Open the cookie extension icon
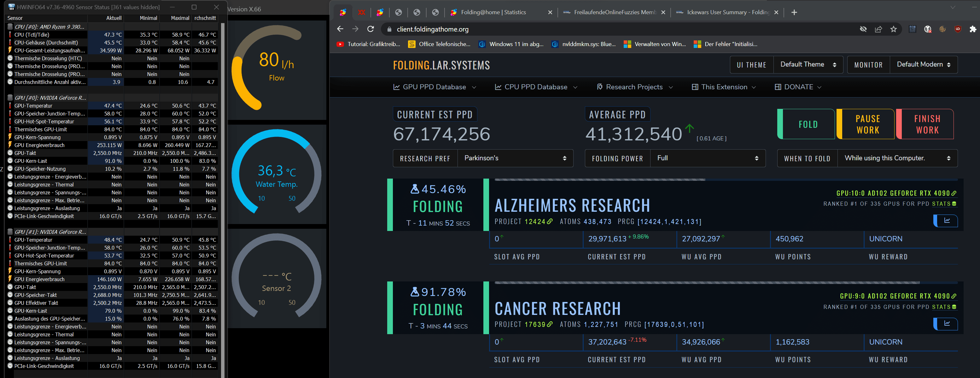This screenshot has width=980, height=378. (x=943, y=29)
